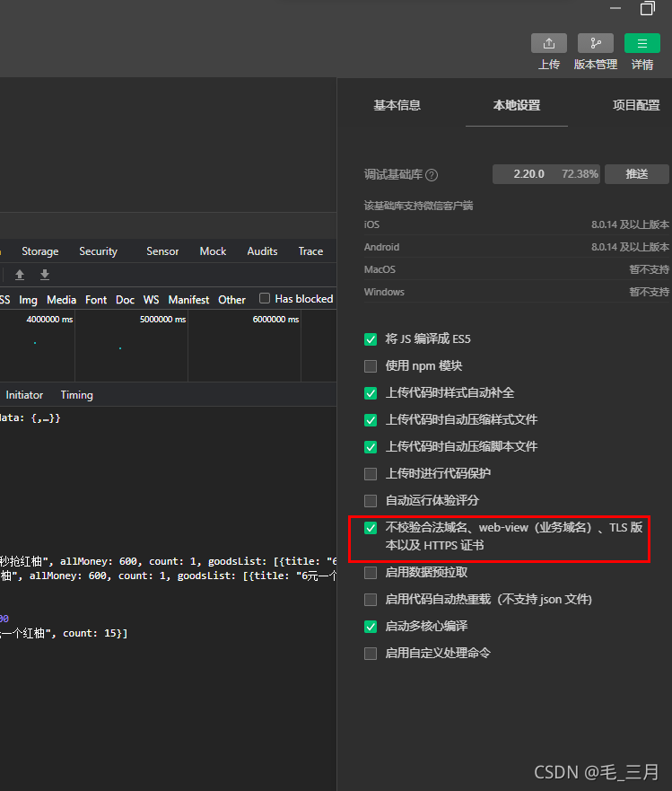672x791 pixels.
Task: Open the Mock devtools tab
Action: [x=213, y=251]
